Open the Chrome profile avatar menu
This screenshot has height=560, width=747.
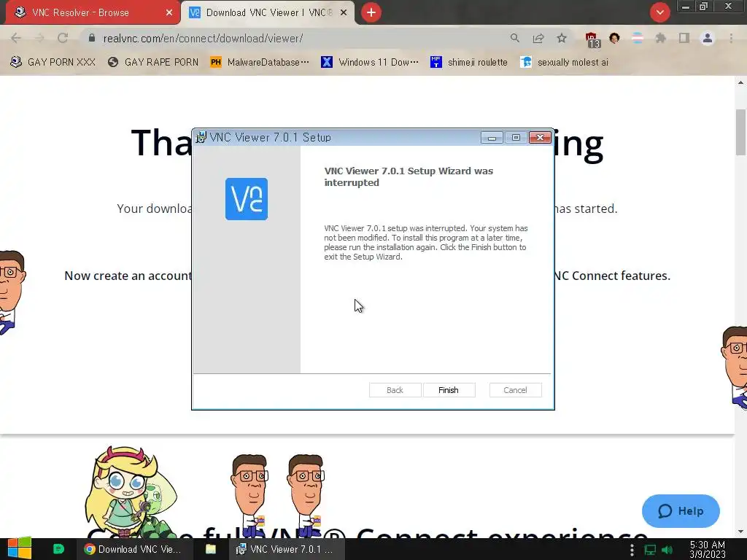click(x=708, y=38)
